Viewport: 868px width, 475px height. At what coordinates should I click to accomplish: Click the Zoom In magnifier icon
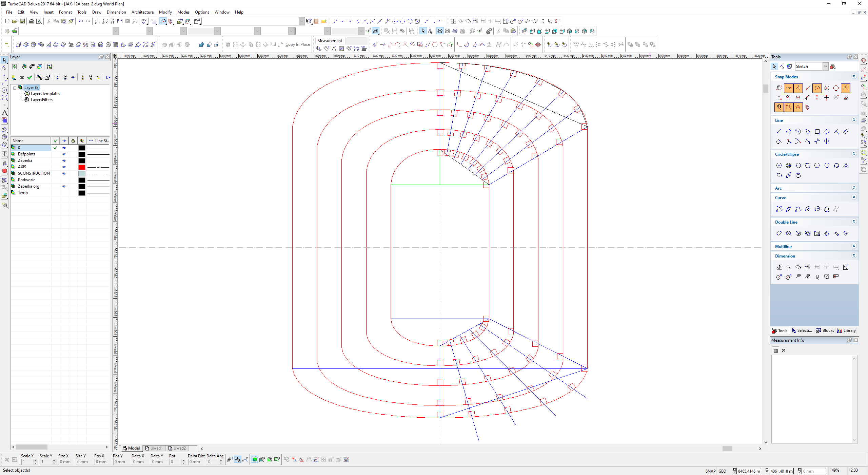[97, 21]
